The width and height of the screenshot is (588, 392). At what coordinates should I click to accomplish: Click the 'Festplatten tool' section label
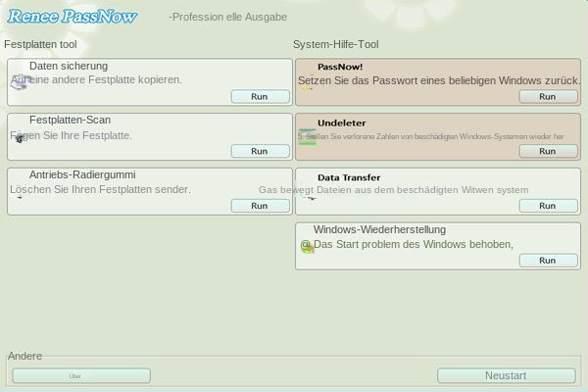click(x=40, y=44)
